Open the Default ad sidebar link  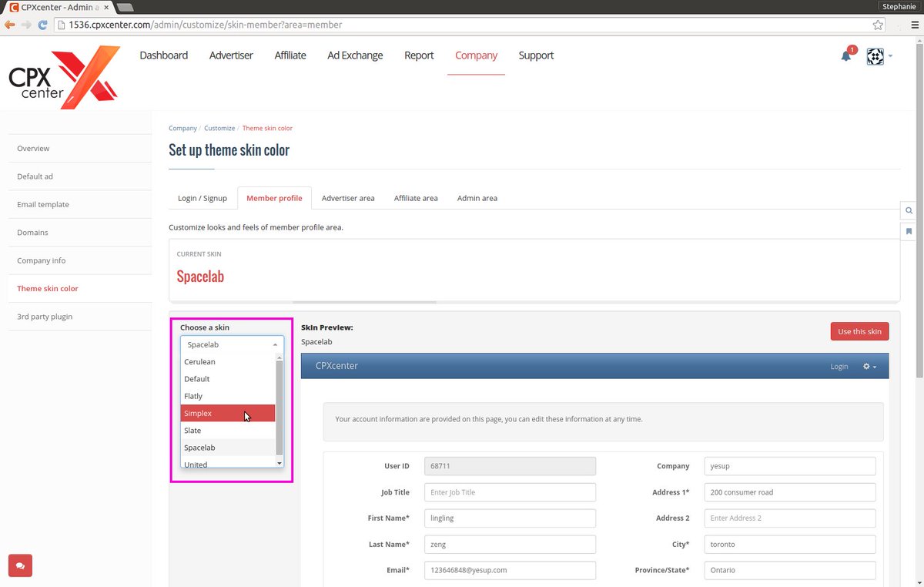(34, 176)
